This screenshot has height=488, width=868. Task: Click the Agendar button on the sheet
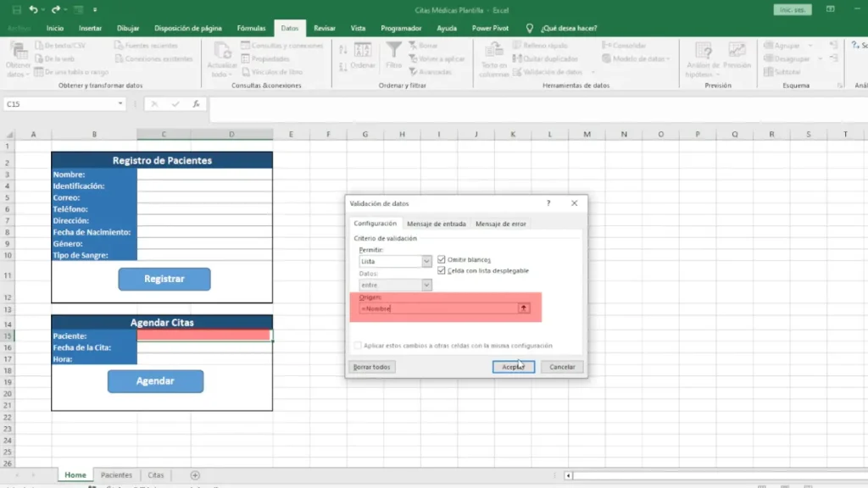click(156, 381)
